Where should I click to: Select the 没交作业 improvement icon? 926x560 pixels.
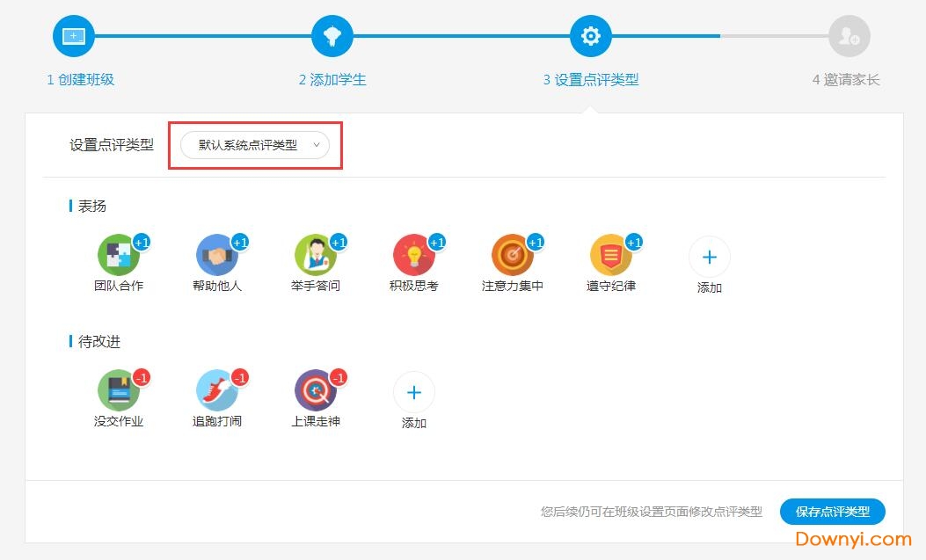point(119,391)
